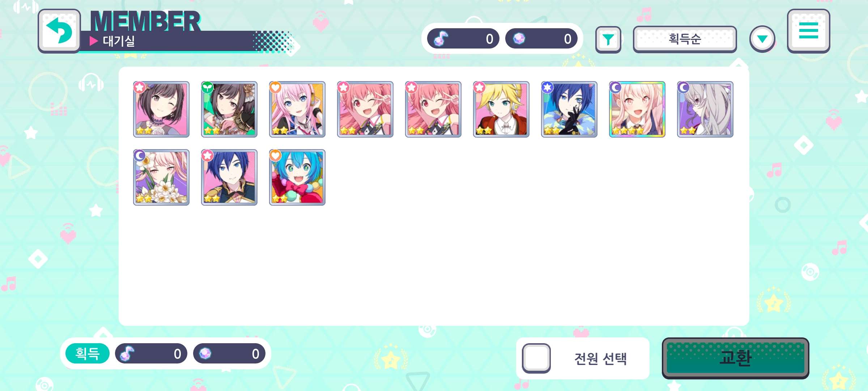
Task: Tap the green sprout attribute icon on the second card
Action: coord(207,87)
